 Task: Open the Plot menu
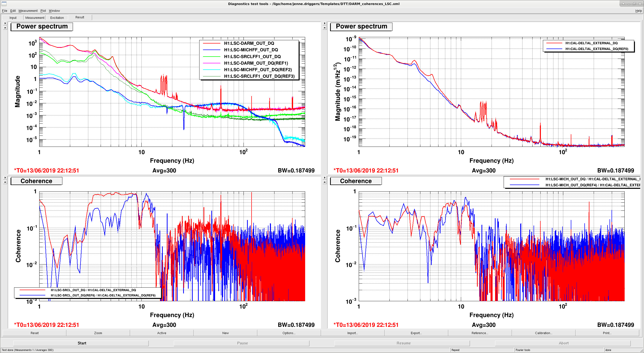click(x=43, y=11)
